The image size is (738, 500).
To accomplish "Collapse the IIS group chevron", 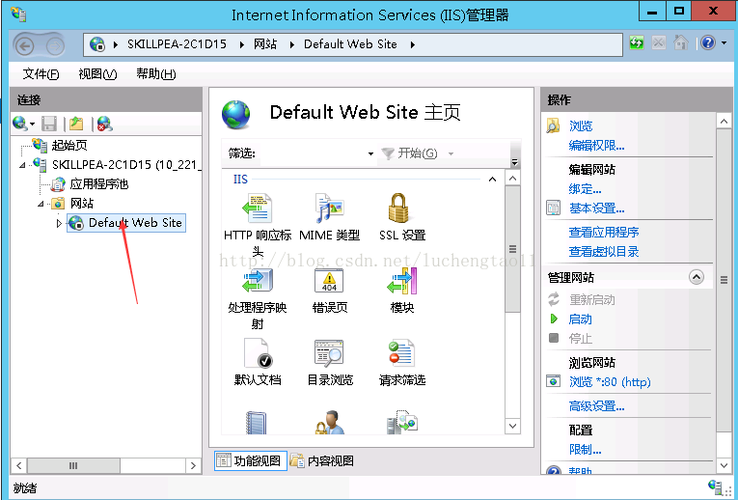I will (492, 179).
